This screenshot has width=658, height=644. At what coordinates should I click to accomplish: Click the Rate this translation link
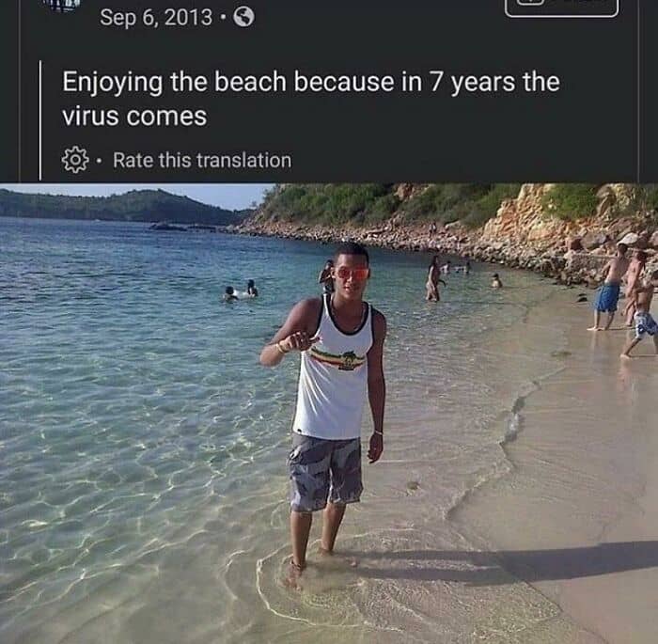(x=202, y=161)
